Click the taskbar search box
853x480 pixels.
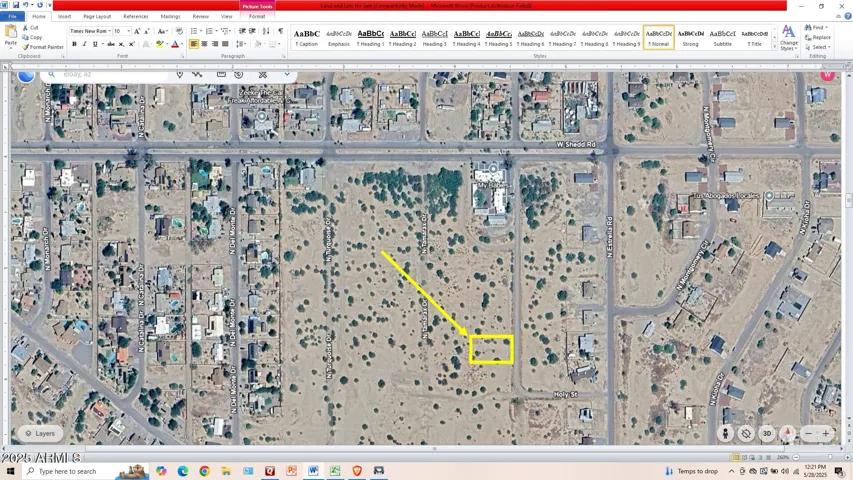coord(86,471)
